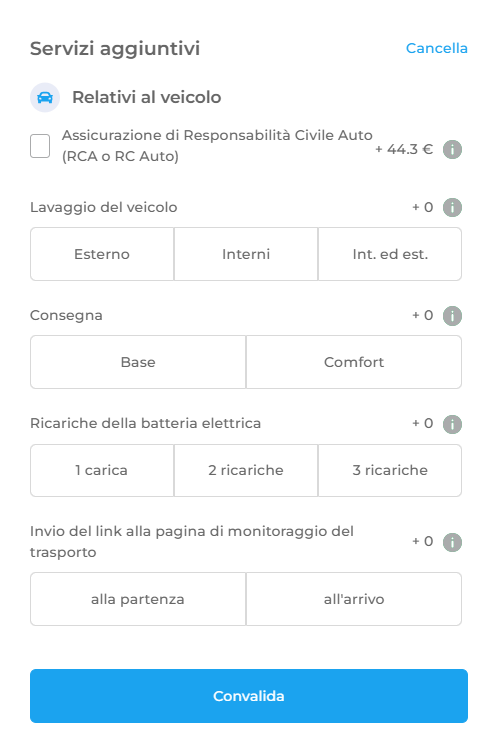Open info icon for RC Auto insurance

click(452, 150)
